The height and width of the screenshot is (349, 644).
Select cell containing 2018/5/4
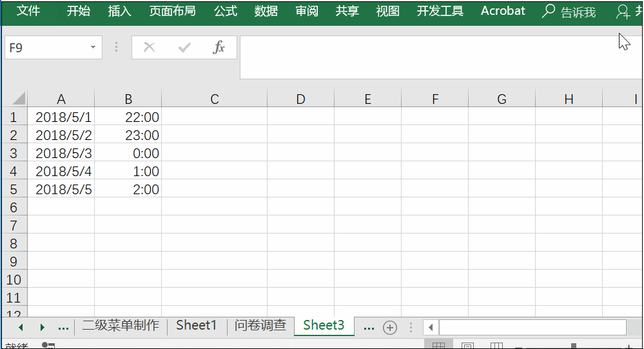point(61,172)
